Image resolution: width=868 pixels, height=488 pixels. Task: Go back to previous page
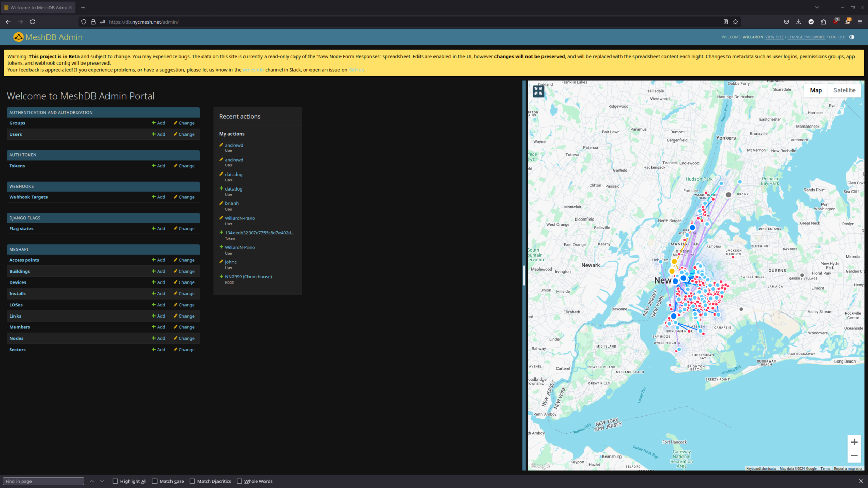click(x=8, y=22)
